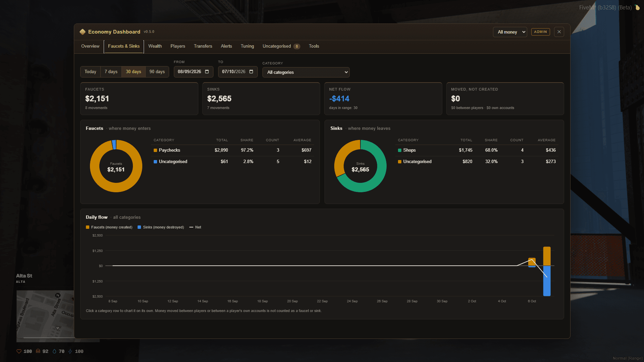Click the To date input 07/10/2026
Viewport: 644px width, 362px height.
(238, 72)
